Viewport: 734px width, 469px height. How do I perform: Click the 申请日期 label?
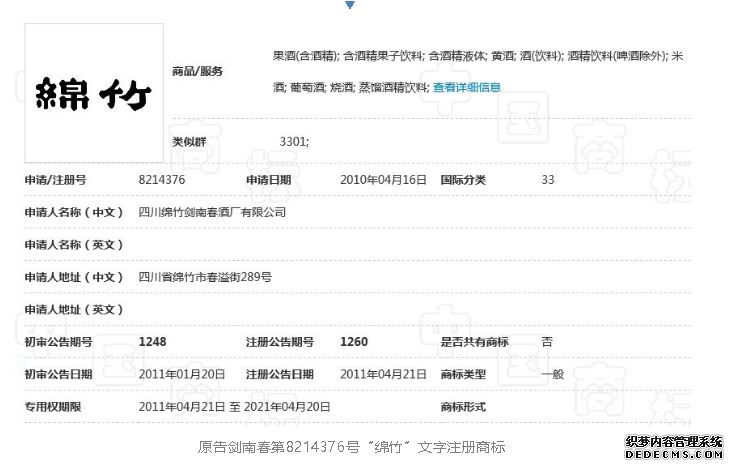pos(269,180)
